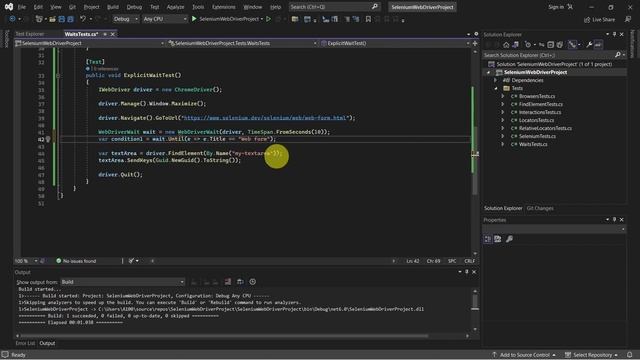Open the Edit menu
The height and width of the screenshot is (360, 640).
click(38, 7)
